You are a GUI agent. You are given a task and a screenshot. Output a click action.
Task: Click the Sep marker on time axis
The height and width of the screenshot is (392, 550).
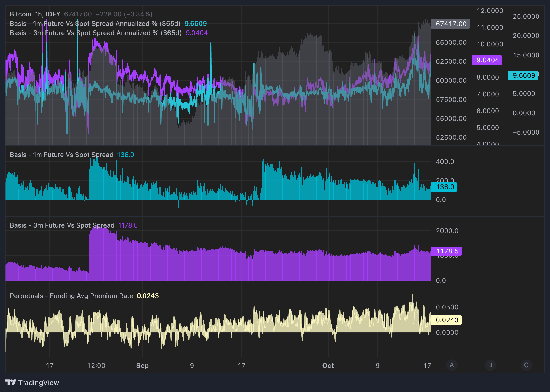(x=142, y=366)
